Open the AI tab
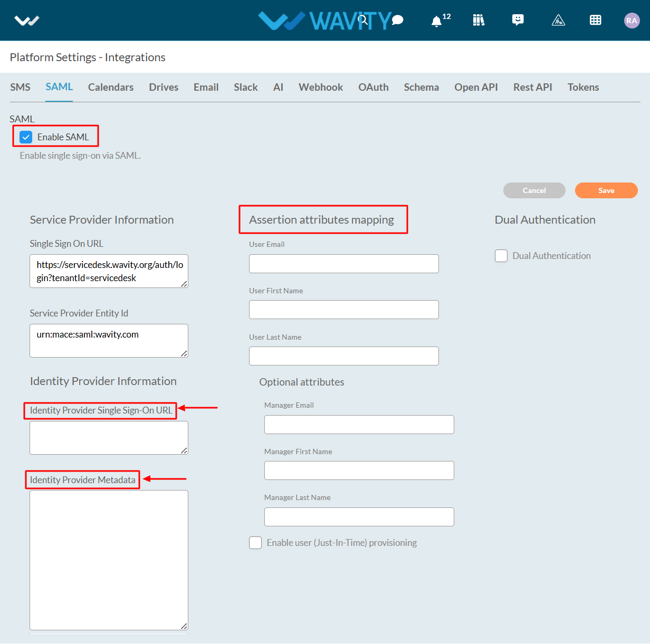This screenshot has width=650, height=644. click(278, 87)
